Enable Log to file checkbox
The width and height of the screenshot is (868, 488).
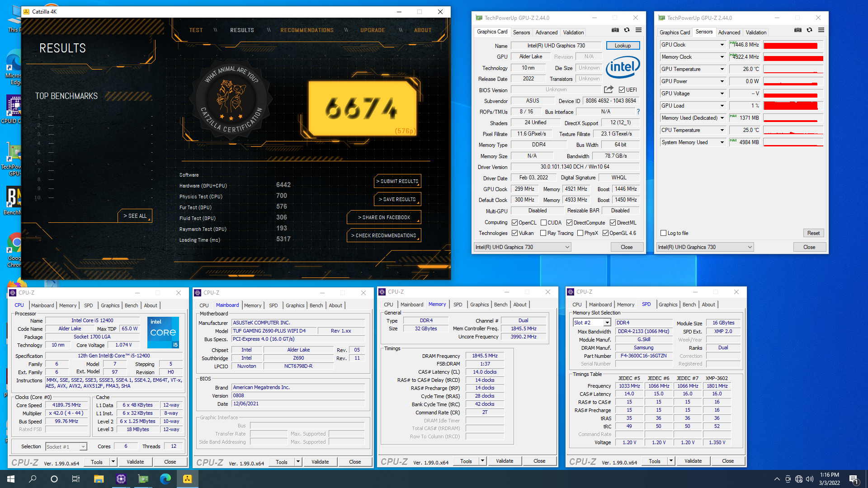tap(664, 233)
